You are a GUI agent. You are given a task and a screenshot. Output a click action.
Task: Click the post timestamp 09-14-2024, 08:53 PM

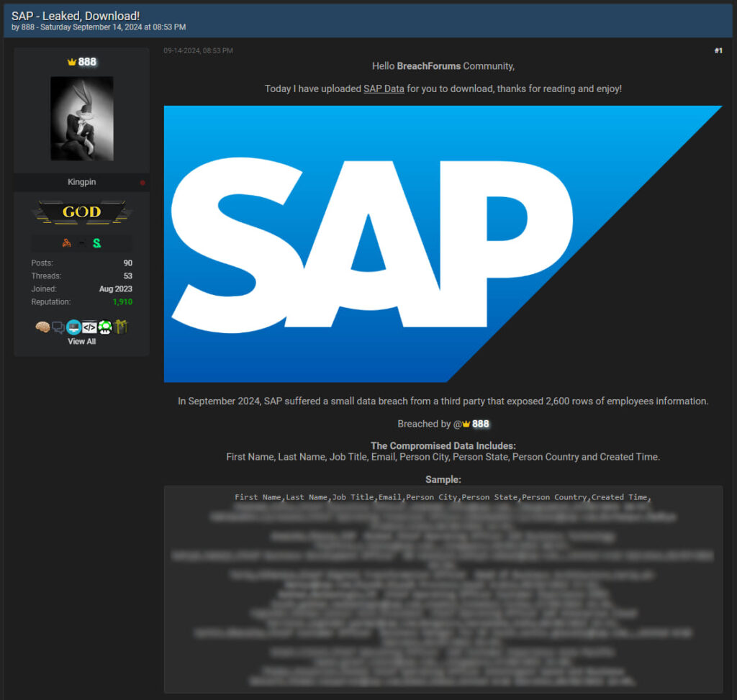pyautogui.click(x=199, y=51)
